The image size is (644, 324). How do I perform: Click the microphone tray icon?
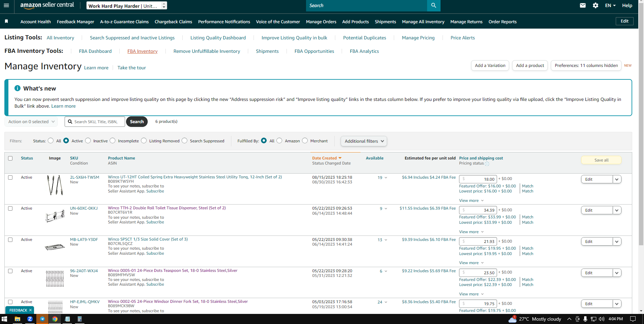pyautogui.click(x=585, y=319)
